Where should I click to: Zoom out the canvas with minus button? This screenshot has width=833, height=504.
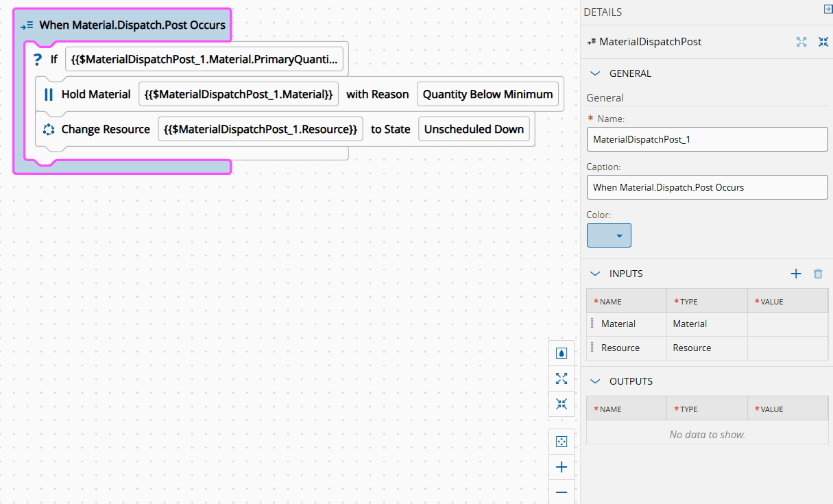tap(562, 492)
